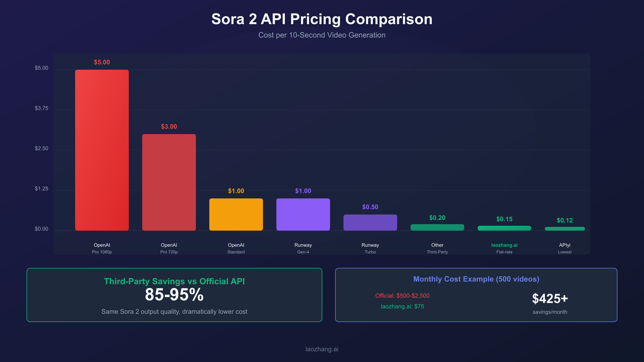Click the laozhang.ai: $75 cost text
Screen dimensions: 644x362
click(402, 306)
